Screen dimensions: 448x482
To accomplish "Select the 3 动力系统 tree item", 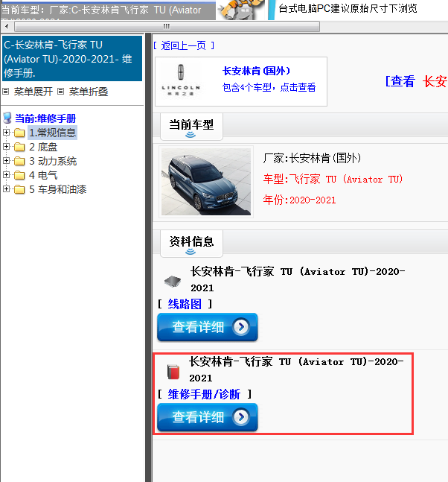I will [53, 161].
